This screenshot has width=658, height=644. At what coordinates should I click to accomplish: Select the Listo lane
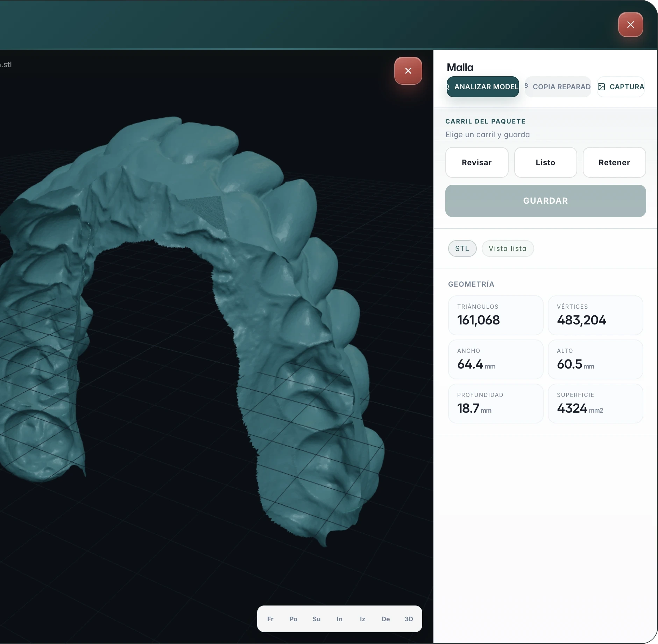[545, 162]
